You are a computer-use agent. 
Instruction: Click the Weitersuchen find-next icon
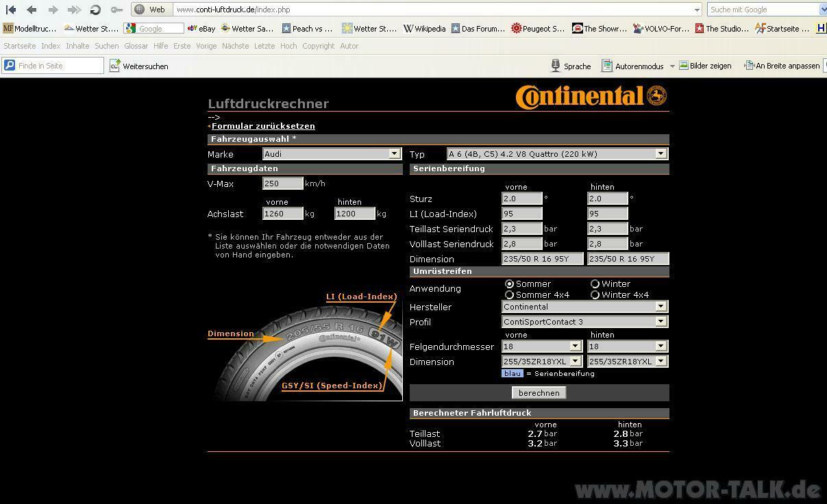point(115,66)
